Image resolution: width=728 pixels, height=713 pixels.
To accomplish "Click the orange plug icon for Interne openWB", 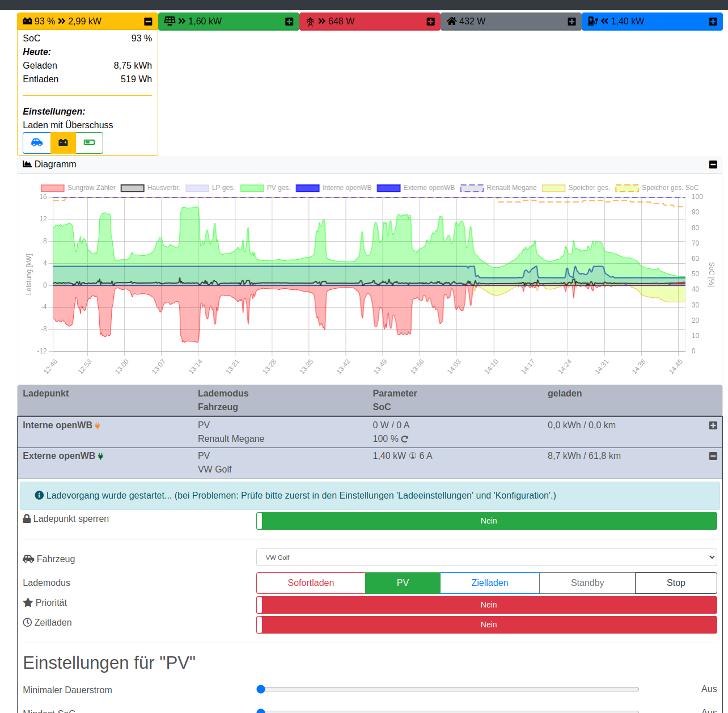I will click(x=97, y=425).
